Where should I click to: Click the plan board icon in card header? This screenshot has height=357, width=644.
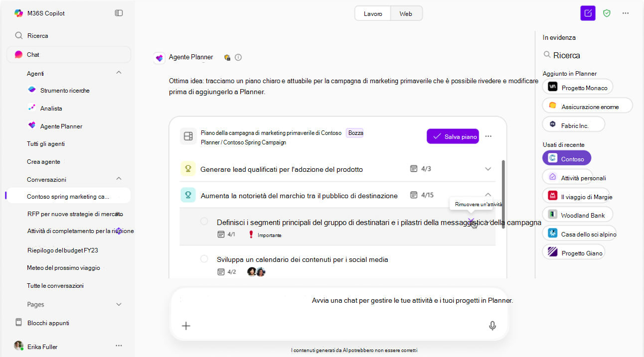[x=188, y=136]
